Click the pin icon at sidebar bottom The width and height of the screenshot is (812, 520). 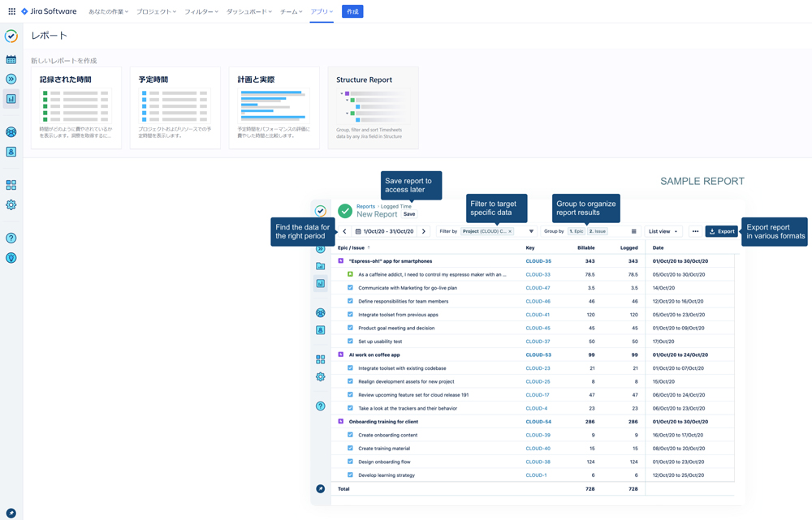(11, 514)
